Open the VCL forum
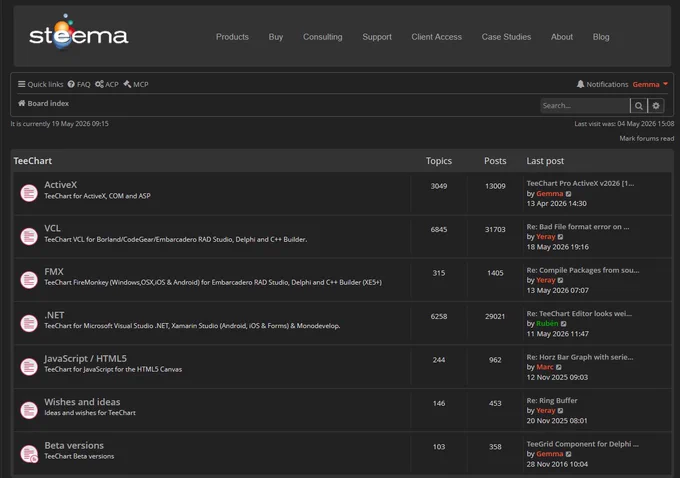The image size is (680, 478). click(x=52, y=228)
